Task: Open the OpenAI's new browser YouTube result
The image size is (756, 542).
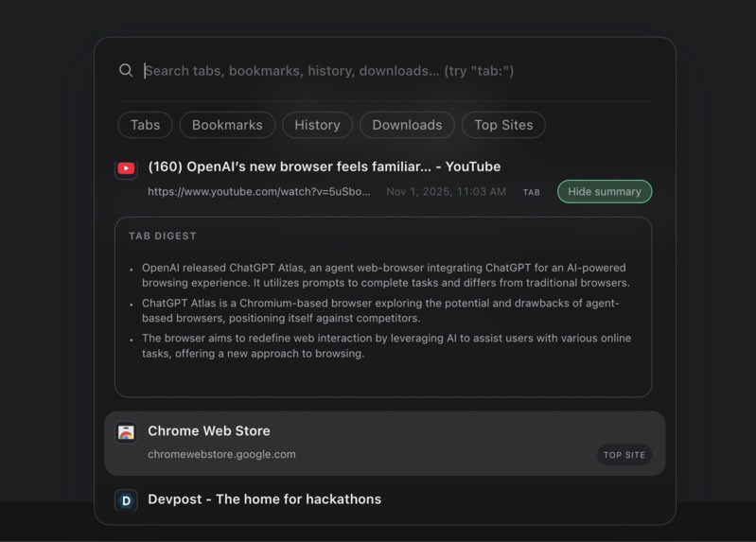Action: [x=324, y=166]
